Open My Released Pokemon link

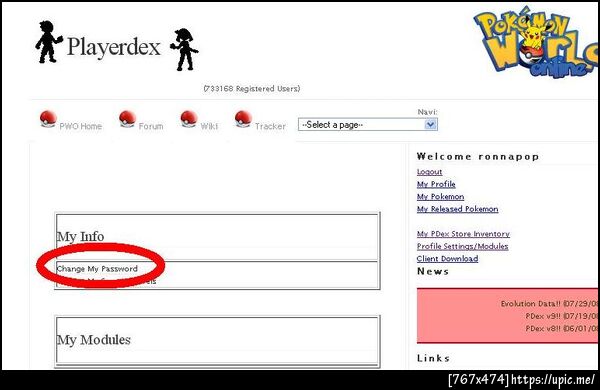point(458,209)
